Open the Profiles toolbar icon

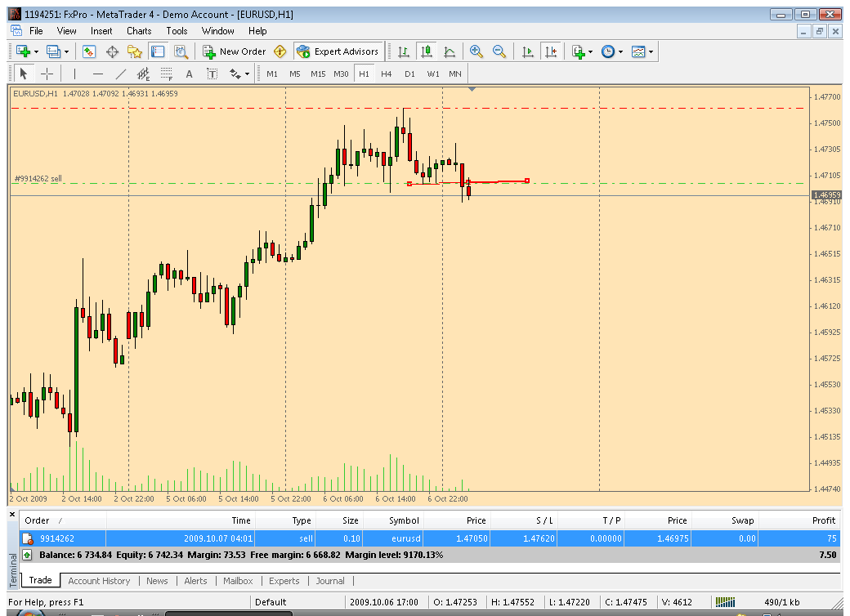[52, 51]
